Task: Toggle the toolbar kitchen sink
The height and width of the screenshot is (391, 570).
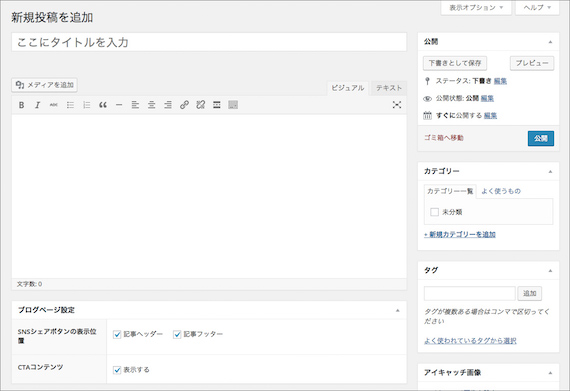Action: [233, 105]
